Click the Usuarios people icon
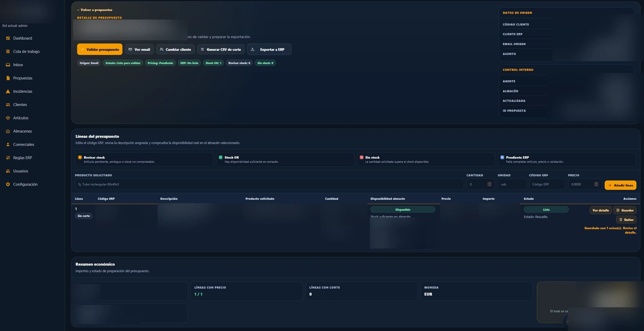This screenshot has width=644, height=331. click(x=8, y=171)
